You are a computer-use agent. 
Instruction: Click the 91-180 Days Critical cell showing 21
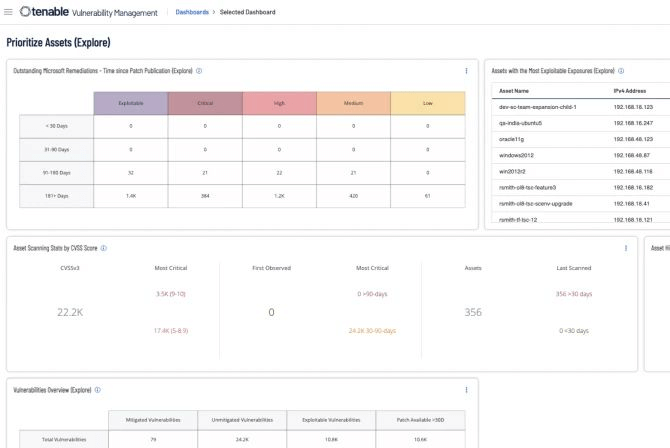(205, 173)
